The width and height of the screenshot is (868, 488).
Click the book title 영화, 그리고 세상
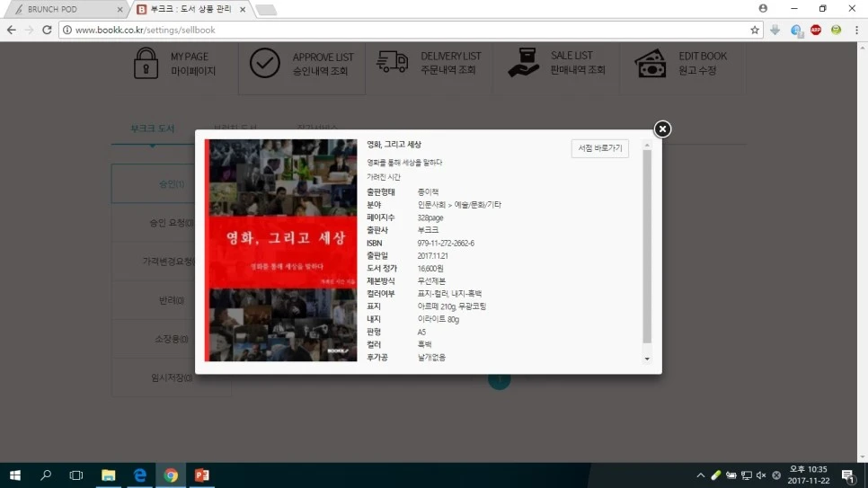(x=394, y=145)
